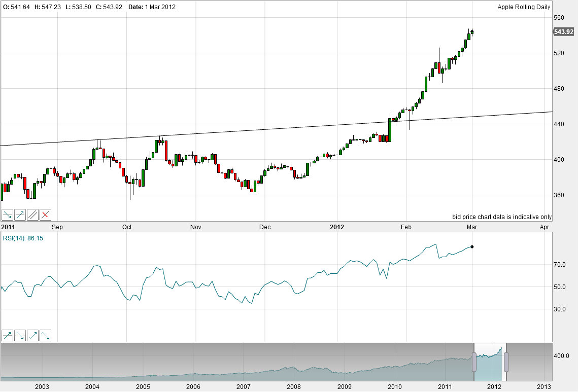
Task: Click the 543.92 current price tag
Action: point(563,31)
